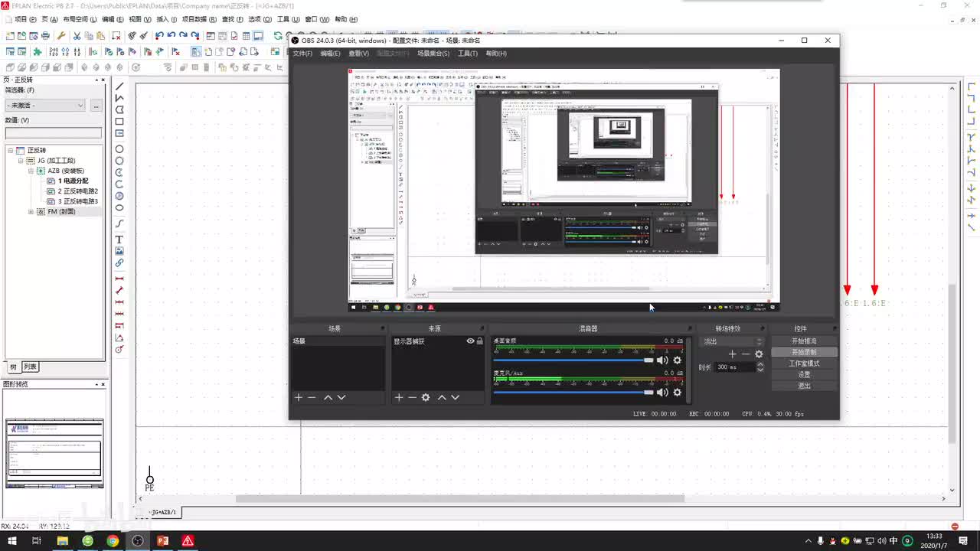Open the 文件(F) menu in OBS
Image resolution: width=980 pixels, height=551 pixels.
click(302, 54)
